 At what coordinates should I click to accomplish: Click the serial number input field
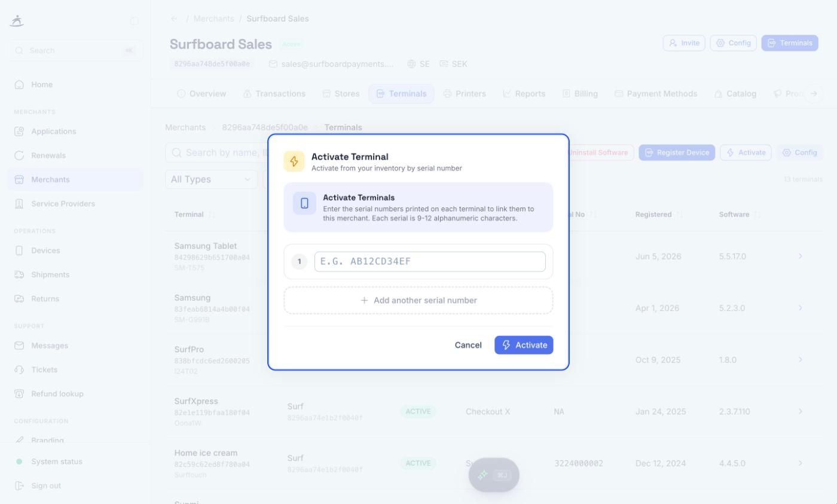430,262
